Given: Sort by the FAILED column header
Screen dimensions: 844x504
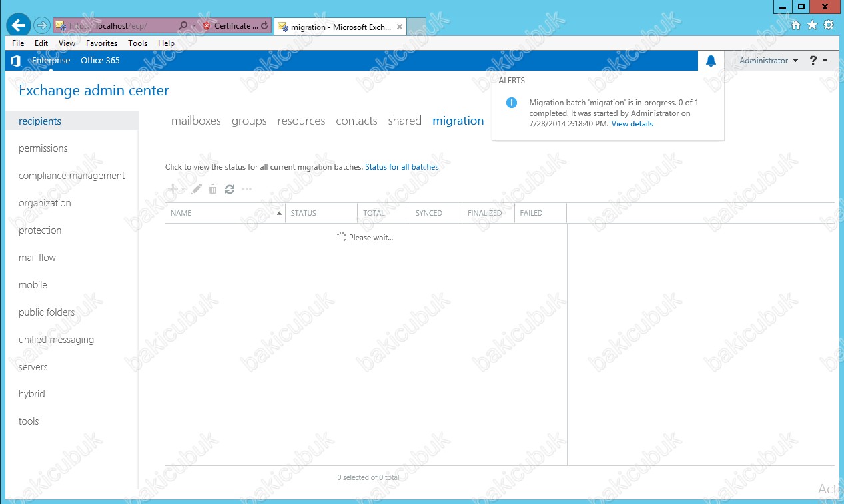Looking at the screenshot, I should click(x=540, y=213).
